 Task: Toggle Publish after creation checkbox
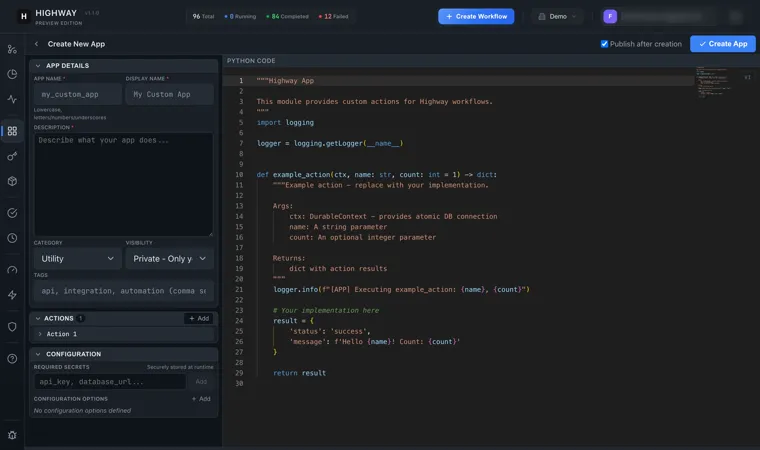[604, 44]
